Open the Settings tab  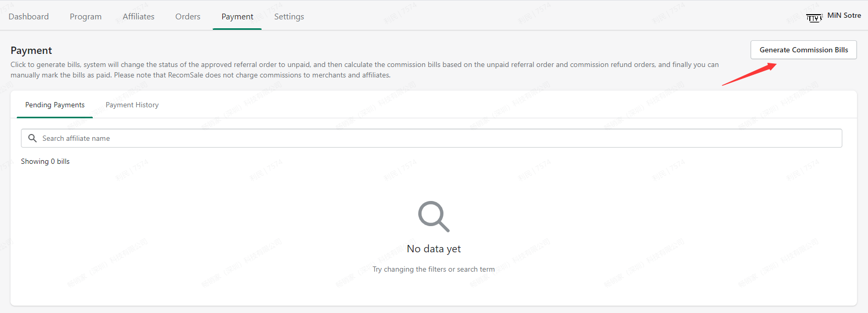[289, 17]
